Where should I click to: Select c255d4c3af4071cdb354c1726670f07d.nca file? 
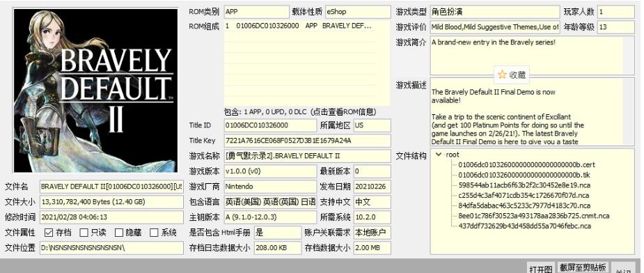(524, 195)
